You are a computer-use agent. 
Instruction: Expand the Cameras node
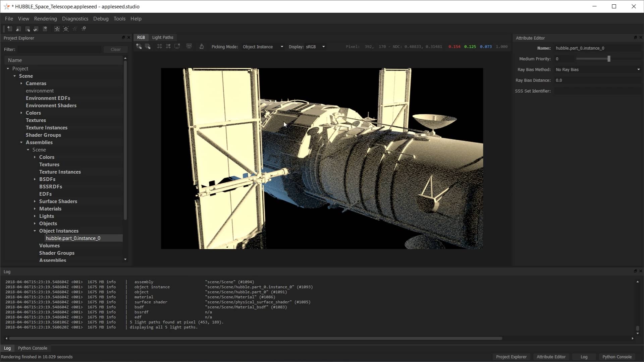pyautogui.click(x=21, y=83)
